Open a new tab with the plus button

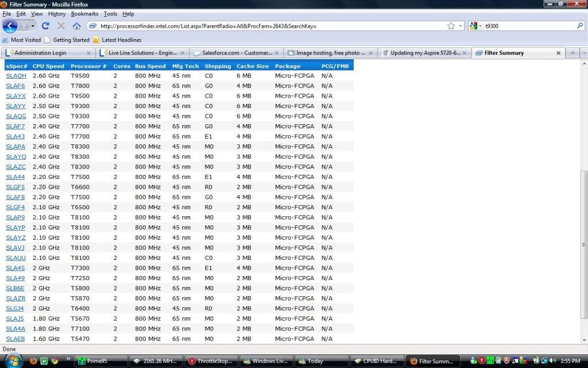(572, 53)
